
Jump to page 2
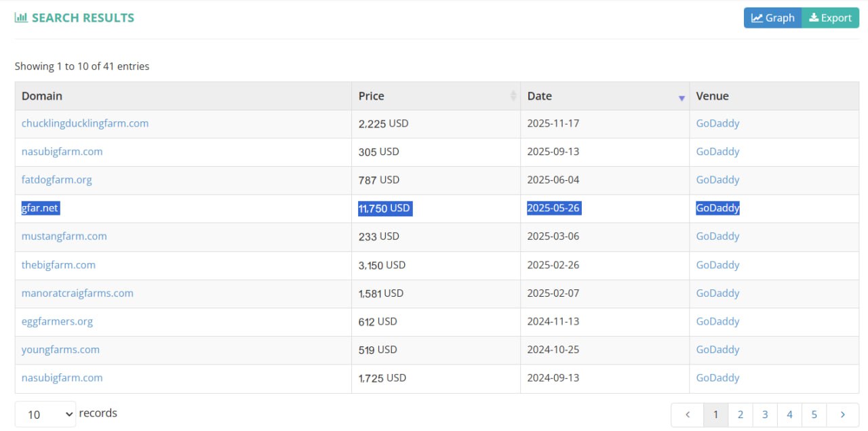click(x=741, y=415)
